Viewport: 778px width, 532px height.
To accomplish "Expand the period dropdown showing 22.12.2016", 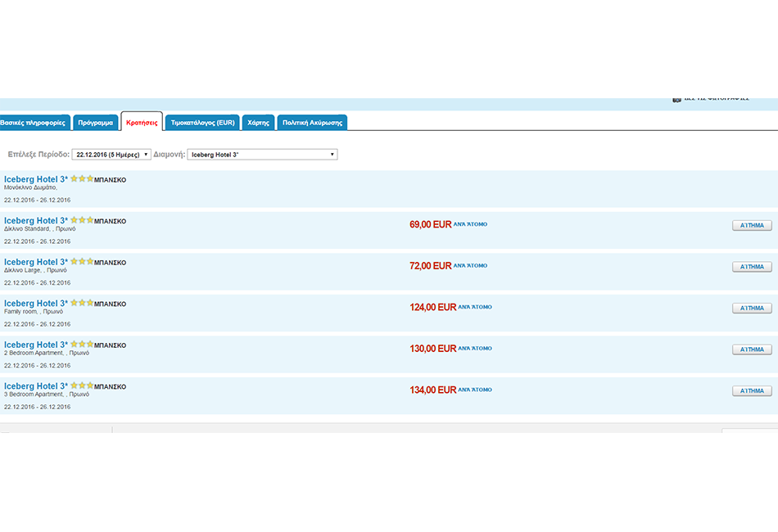I will 111,155.
